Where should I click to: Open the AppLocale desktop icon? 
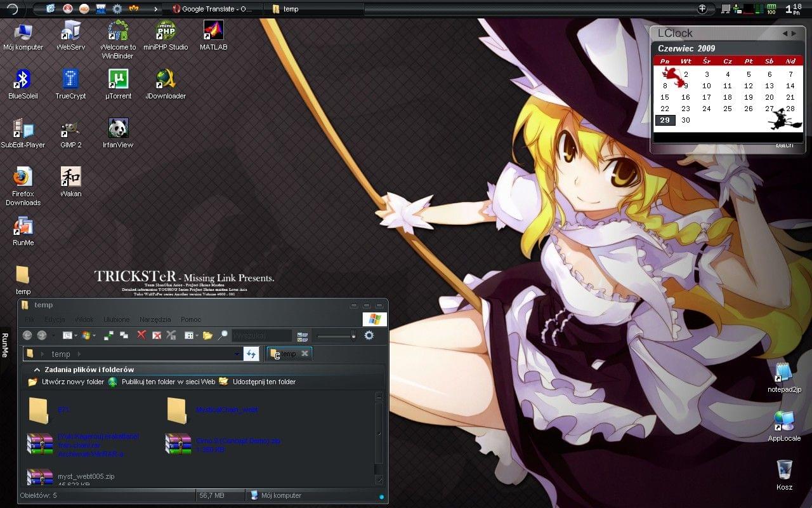[785, 427]
